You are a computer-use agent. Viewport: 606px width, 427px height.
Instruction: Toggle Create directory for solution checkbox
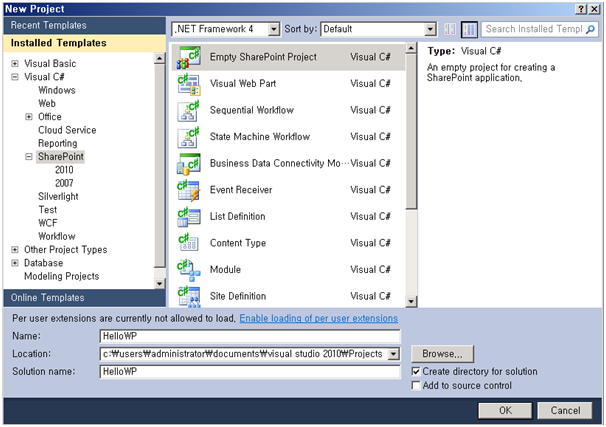point(416,372)
